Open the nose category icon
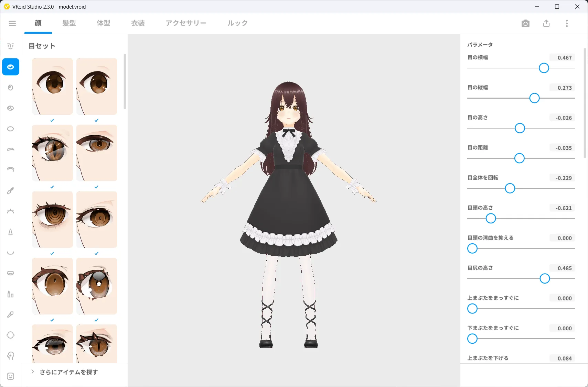This screenshot has width=588, height=387. (x=11, y=232)
